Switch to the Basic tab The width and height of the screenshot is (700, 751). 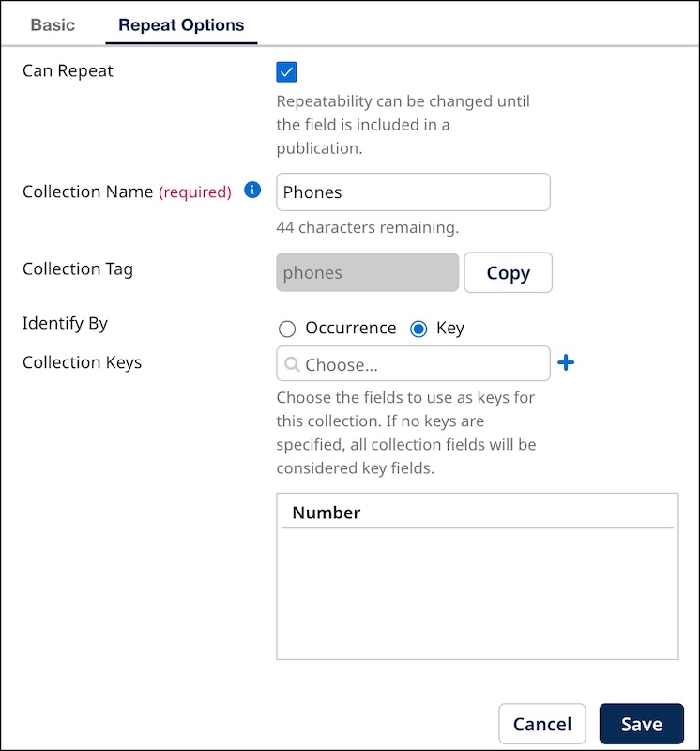pos(52,25)
